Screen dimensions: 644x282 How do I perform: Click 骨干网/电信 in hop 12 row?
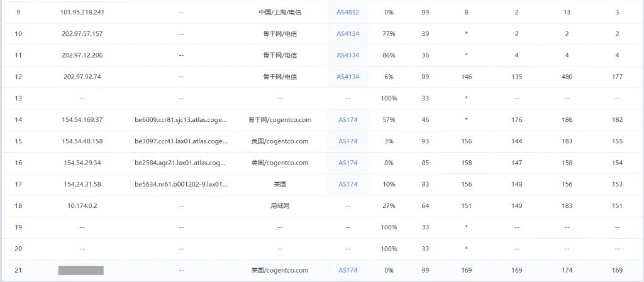pyautogui.click(x=280, y=77)
